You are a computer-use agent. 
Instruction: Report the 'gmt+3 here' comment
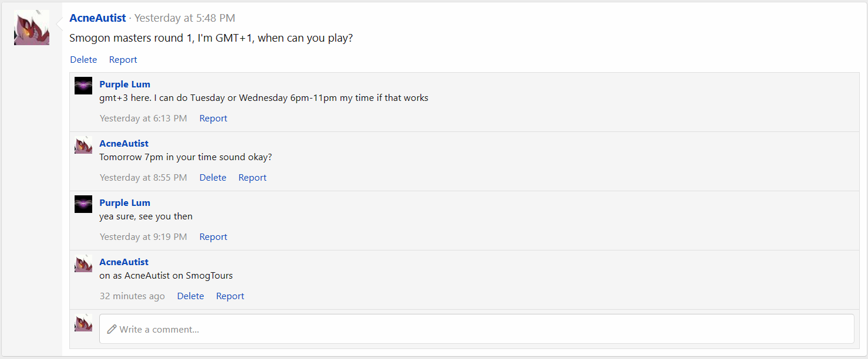[213, 118]
